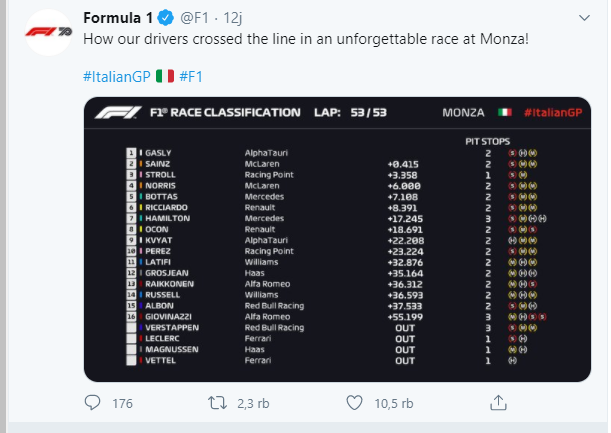Open the #ItalianGP hashtag link
Screen dimensions: 611x433
[x=114, y=77]
